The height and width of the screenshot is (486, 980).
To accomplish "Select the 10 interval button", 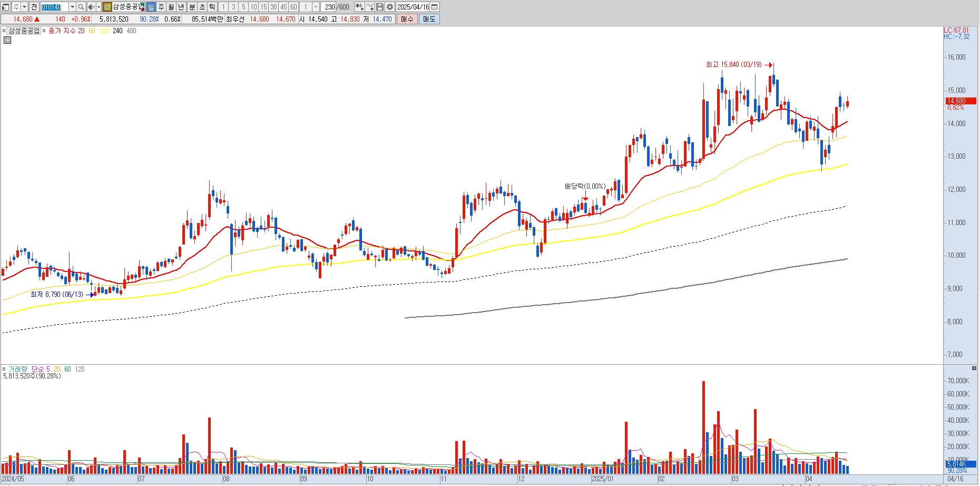I will pos(253,7).
